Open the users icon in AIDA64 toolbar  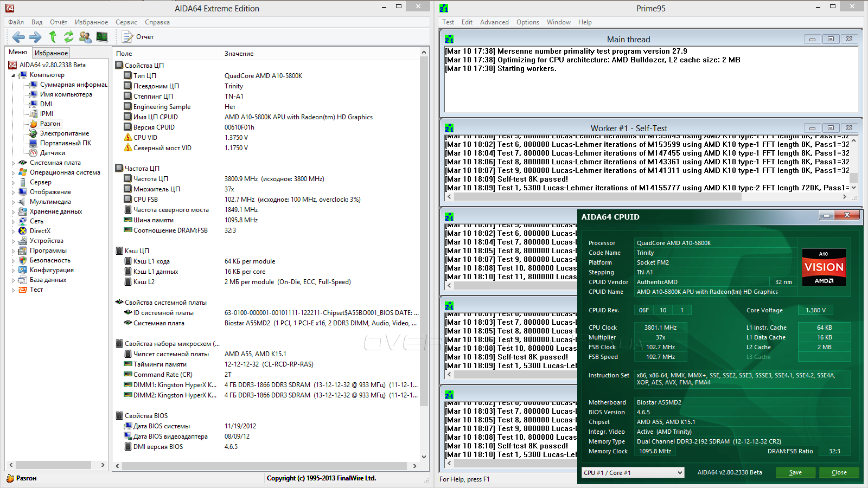pyautogui.click(x=85, y=37)
